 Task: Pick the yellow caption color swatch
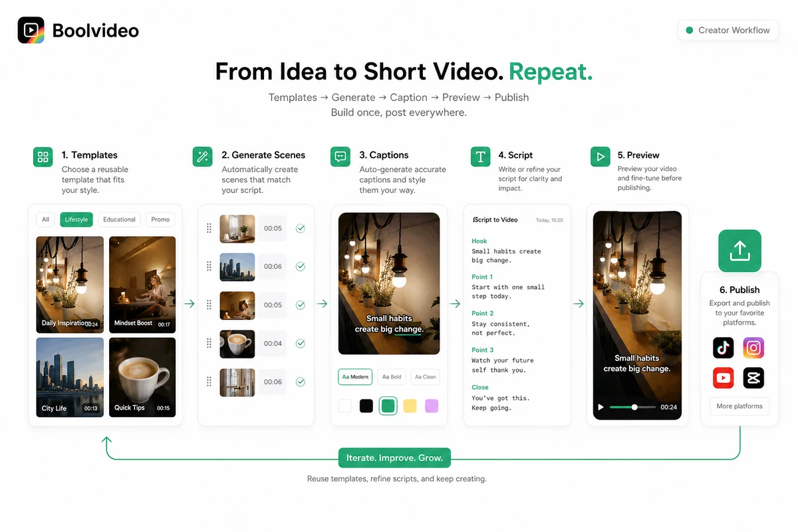(410, 406)
